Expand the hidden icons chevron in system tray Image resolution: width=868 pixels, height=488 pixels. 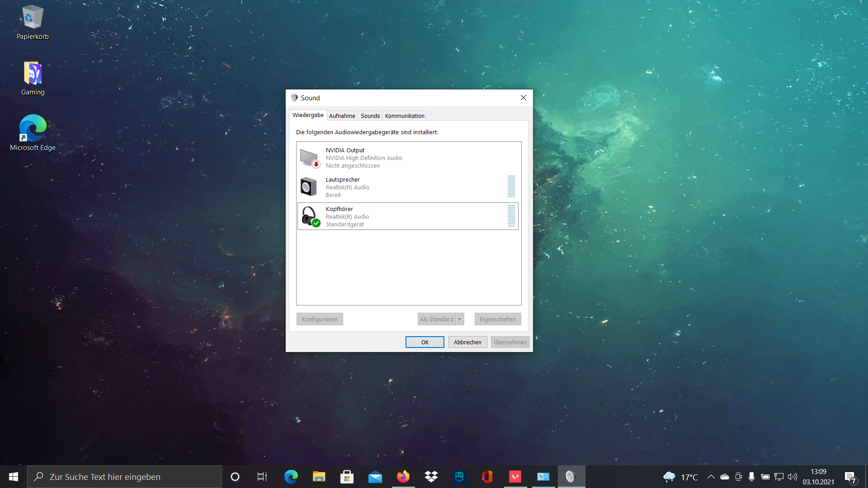(711, 477)
